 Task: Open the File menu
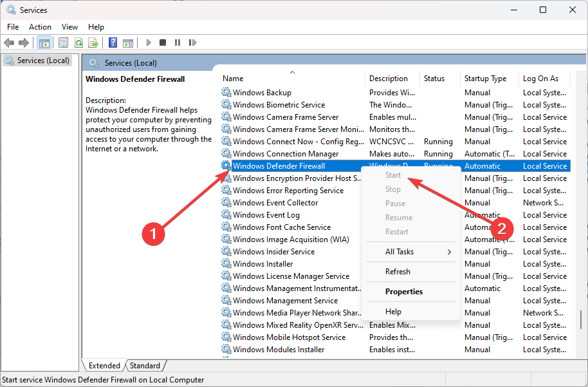(13, 27)
